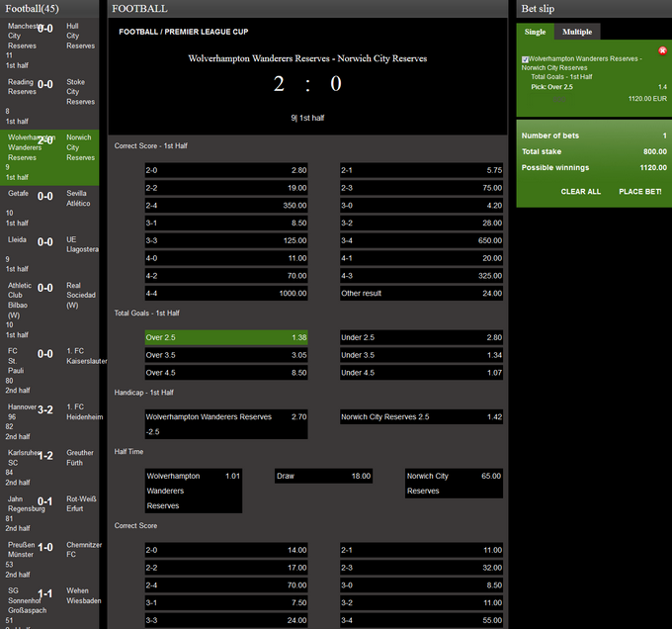The height and width of the screenshot is (629, 672).
Task: Pick Other result at 24.00
Action: (x=421, y=294)
